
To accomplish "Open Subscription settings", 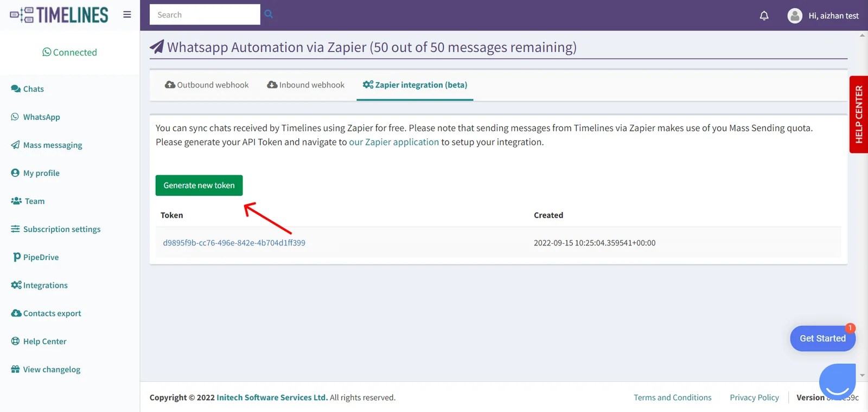I will point(56,229).
